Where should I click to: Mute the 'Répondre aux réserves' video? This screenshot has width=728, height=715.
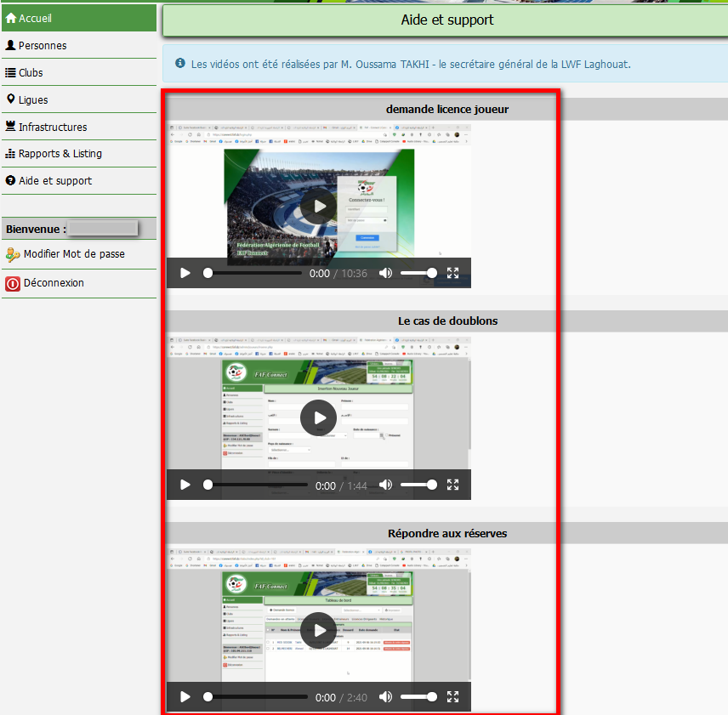click(386, 697)
